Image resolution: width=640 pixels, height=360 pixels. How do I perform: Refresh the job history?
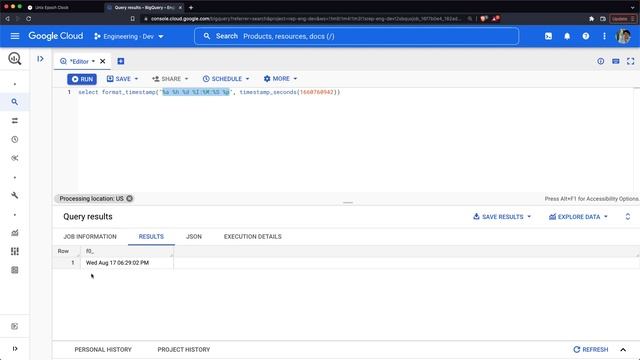pyautogui.click(x=591, y=349)
